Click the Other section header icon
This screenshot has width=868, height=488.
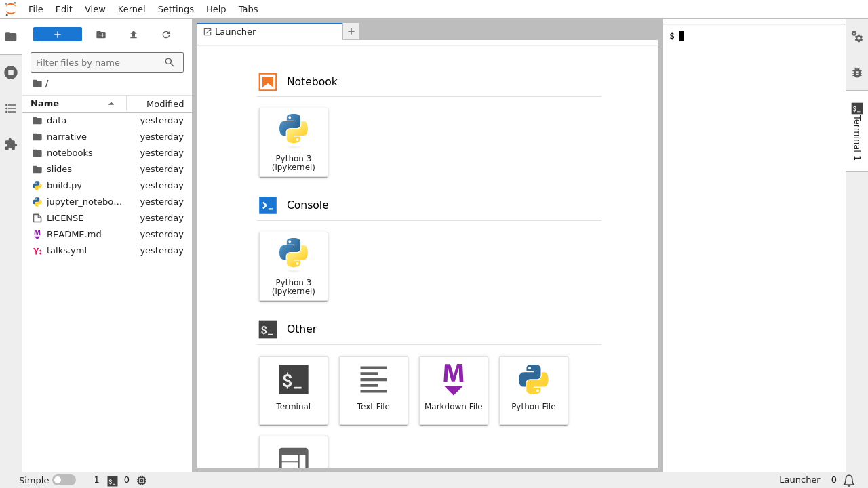pos(268,329)
